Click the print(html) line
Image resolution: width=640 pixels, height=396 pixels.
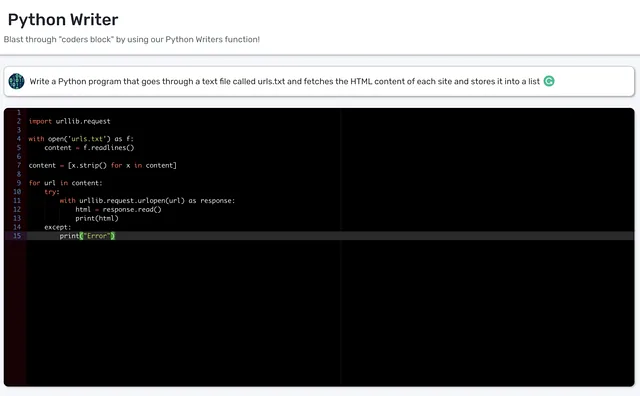click(x=97, y=218)
